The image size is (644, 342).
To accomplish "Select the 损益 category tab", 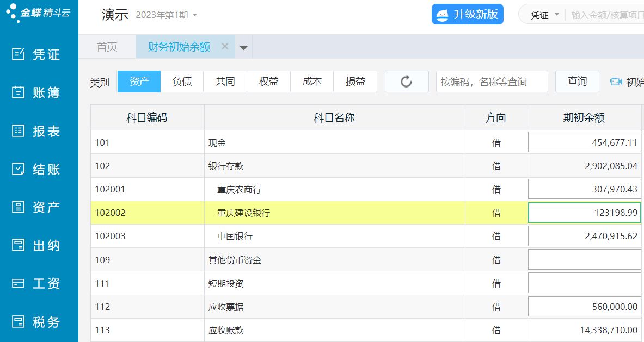I will click(355, 82).
